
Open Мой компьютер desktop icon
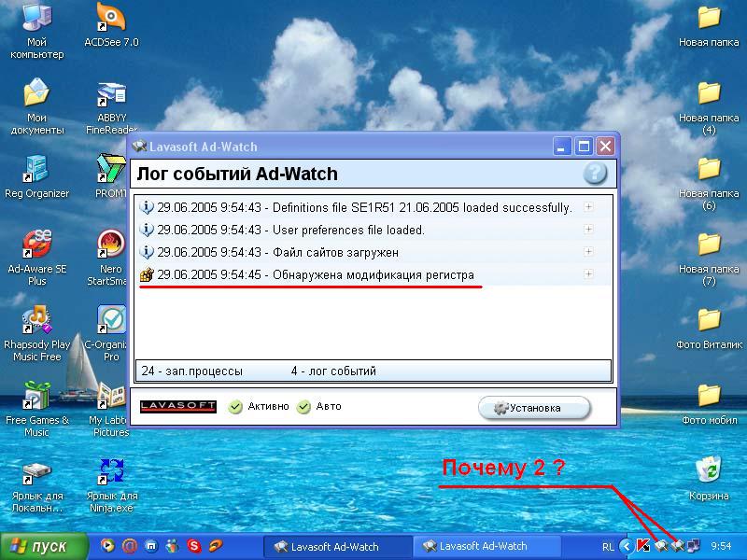pyautogui.click(x=36, y=33)
